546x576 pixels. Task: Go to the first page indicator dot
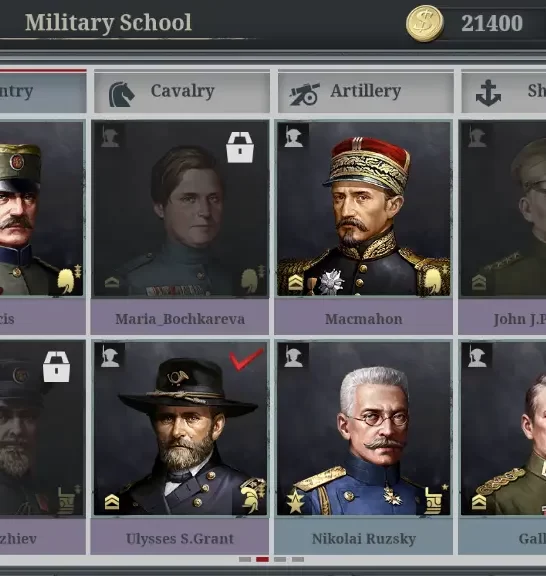click(245, 559)
